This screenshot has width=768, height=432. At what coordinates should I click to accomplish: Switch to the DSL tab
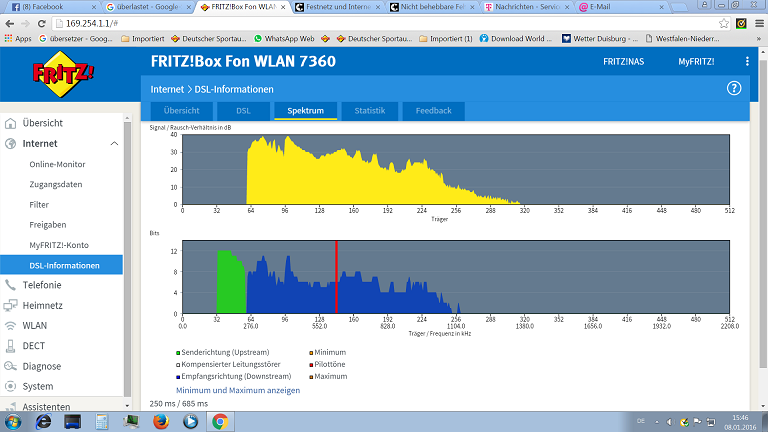tap(243, 111)
